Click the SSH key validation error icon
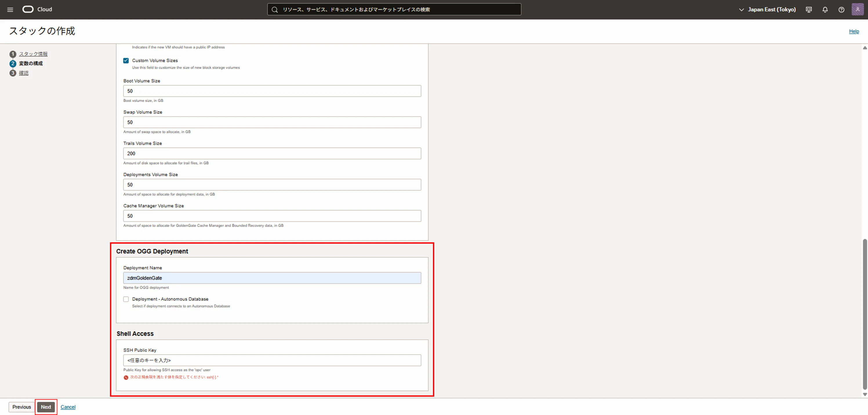 tap(126, 377)
